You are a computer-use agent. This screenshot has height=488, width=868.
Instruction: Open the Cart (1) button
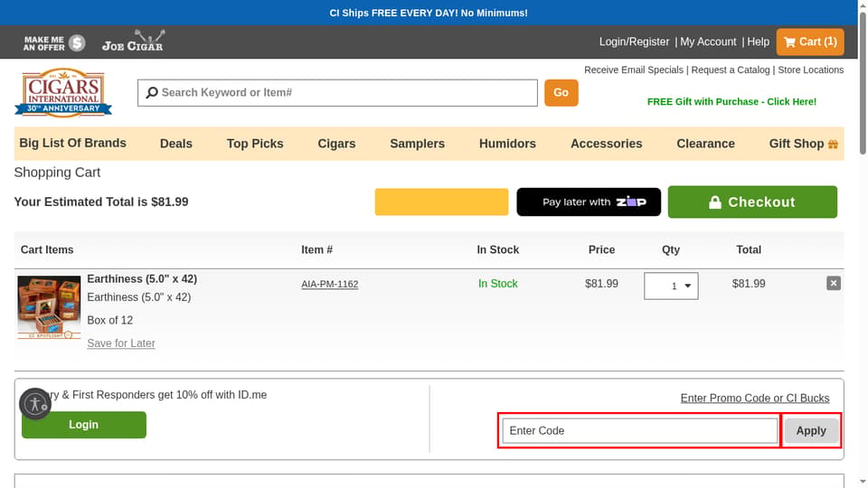coord(810,42)
